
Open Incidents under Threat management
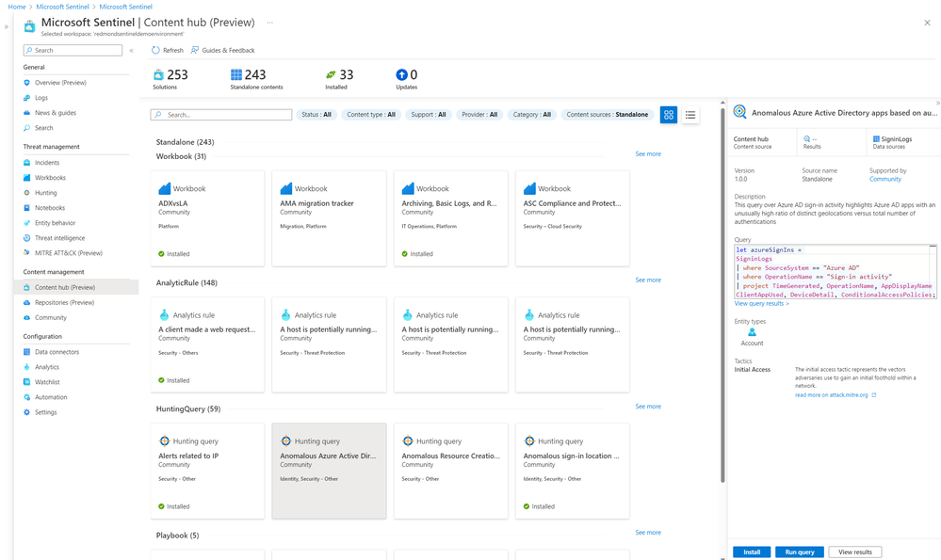click(x=47, y=163)
